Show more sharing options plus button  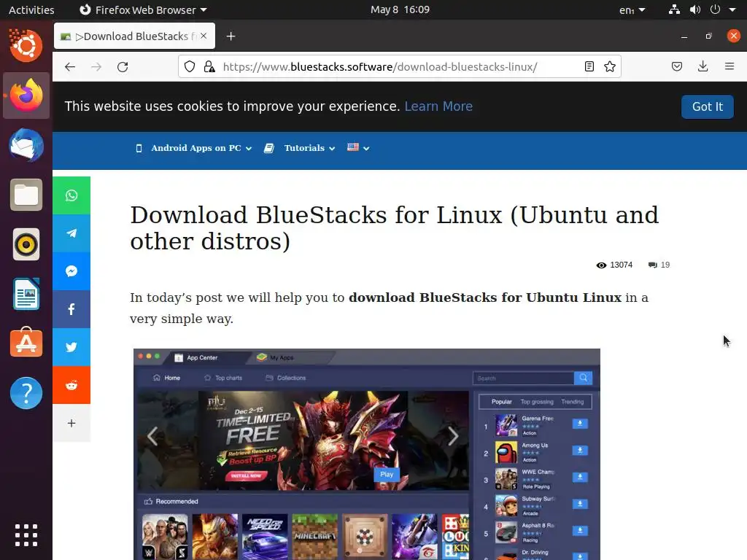[x=71, y=424]
